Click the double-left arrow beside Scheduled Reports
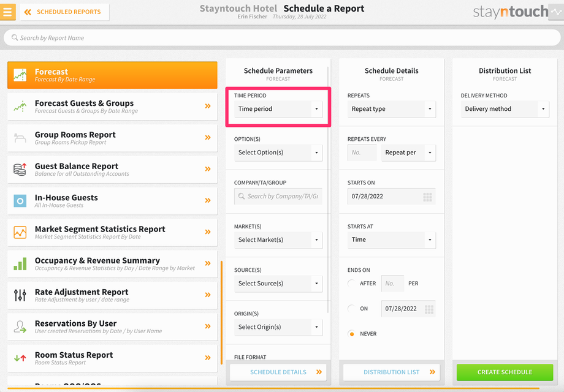The image size is (564, 392). click(28, 12)
